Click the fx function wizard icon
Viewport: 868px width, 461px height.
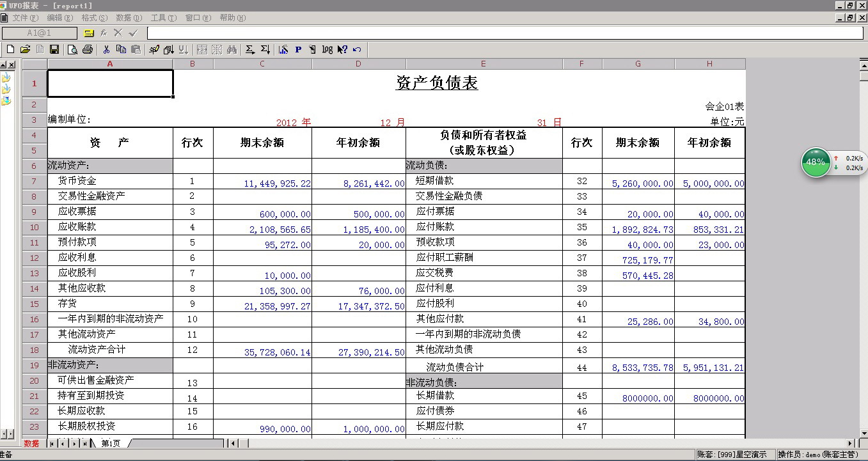[x=104, y=33]
